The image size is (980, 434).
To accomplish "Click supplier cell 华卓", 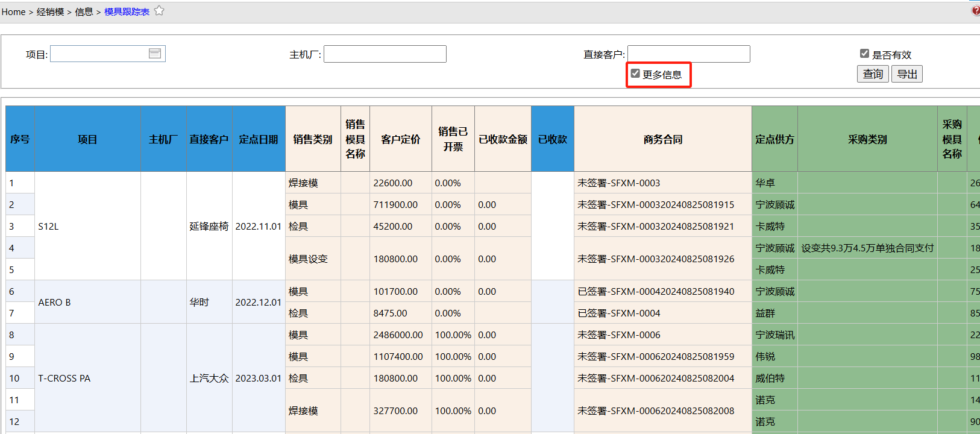I will (775, 183).
